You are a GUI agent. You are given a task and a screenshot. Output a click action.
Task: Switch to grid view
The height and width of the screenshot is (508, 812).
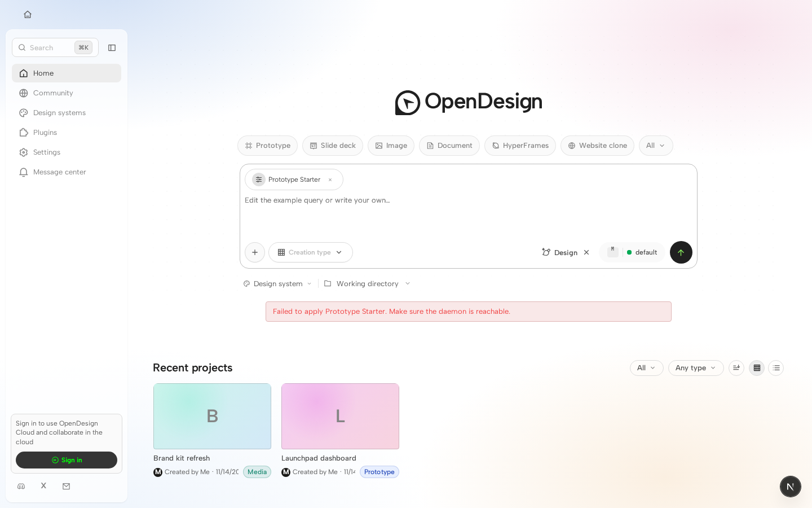(757, 368)
